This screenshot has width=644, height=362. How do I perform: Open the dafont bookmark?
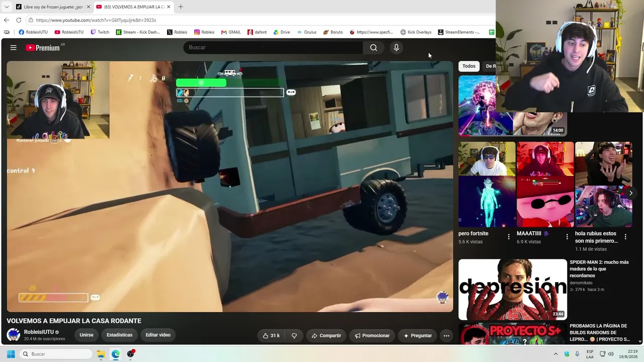(257, 32)
